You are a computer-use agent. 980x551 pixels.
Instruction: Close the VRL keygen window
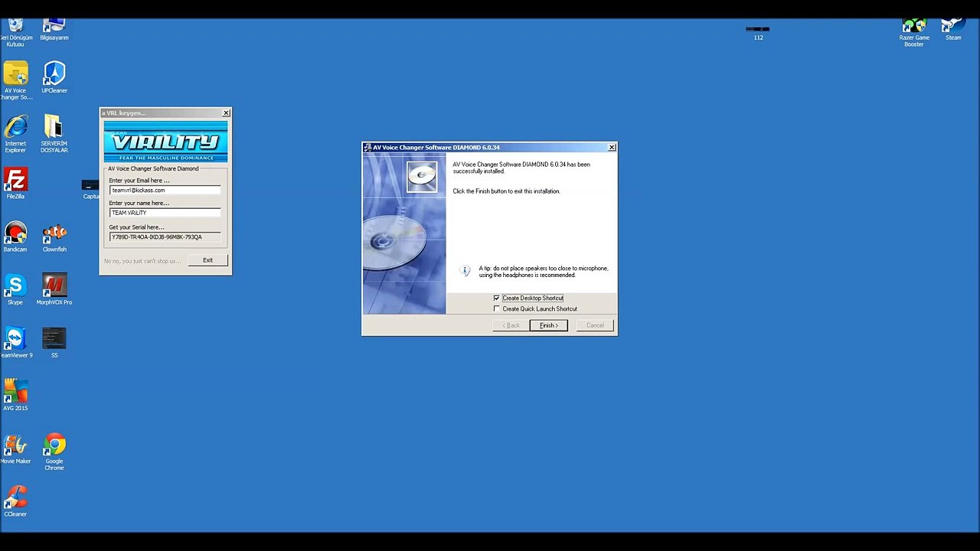226,113
